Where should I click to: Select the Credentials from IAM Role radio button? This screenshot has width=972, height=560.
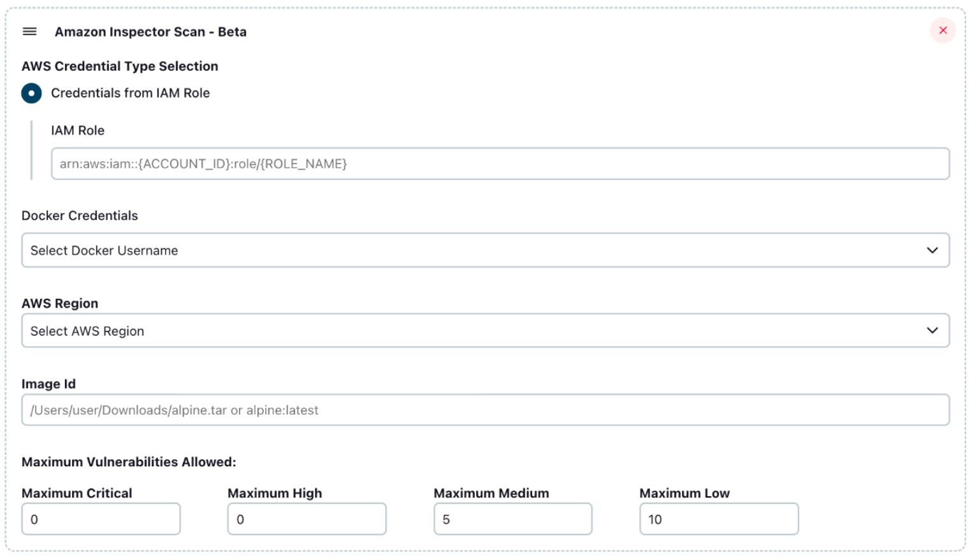[31, 93]
